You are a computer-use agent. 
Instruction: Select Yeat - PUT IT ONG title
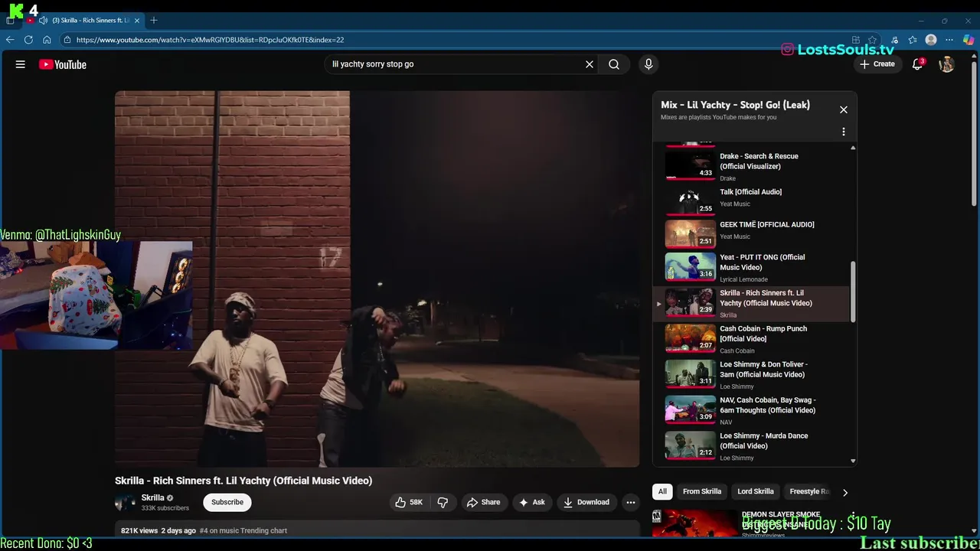pyautogui.click(x=763, y=262)
